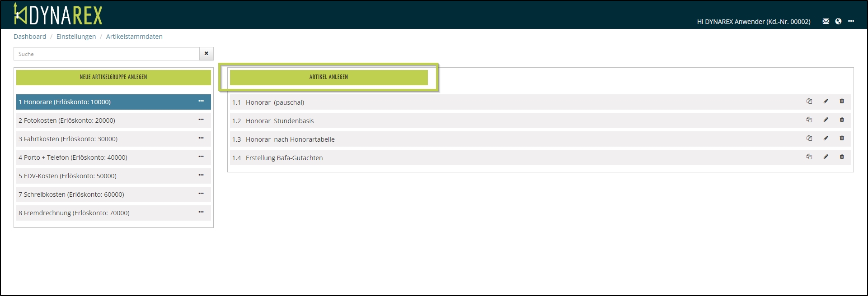This screenshot has width=868, height=296.
Task: Expand options for EDV-Kosten group
Action: point(201,176)
